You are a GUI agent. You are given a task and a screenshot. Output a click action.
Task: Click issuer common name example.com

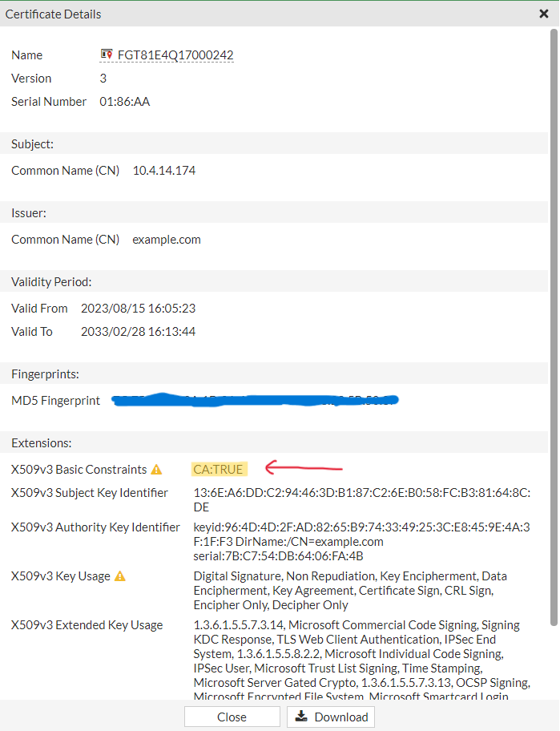(x=167, y=240)
